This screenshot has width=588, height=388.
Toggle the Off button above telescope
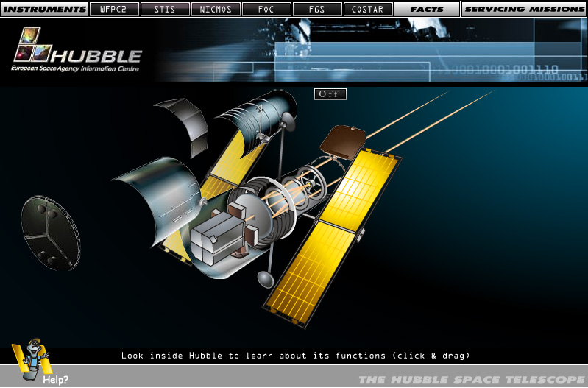[x=330, y=94]
